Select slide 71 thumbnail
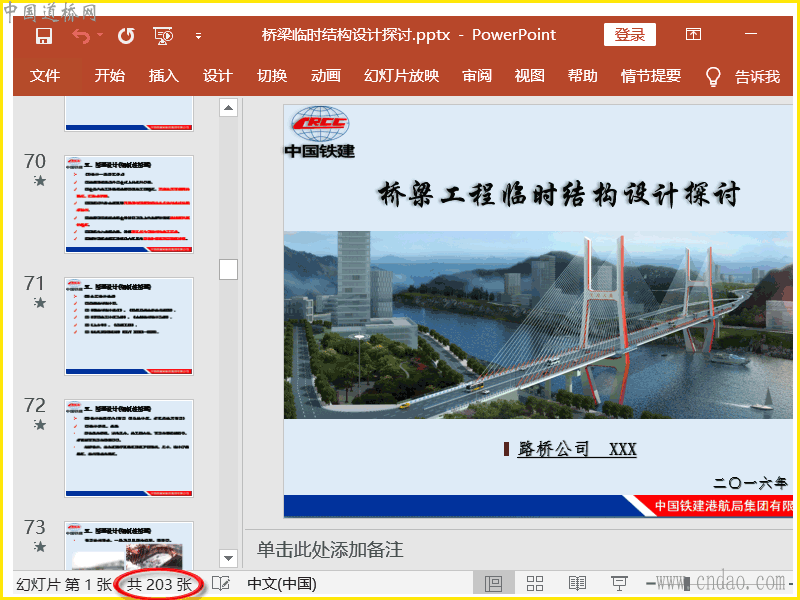 point(129,326)
